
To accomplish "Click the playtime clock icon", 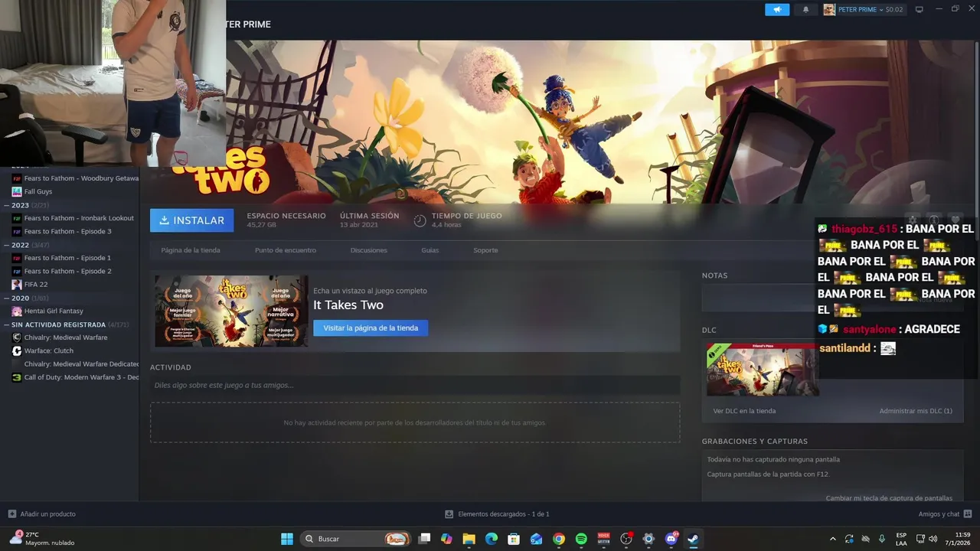I will [420, 220].
